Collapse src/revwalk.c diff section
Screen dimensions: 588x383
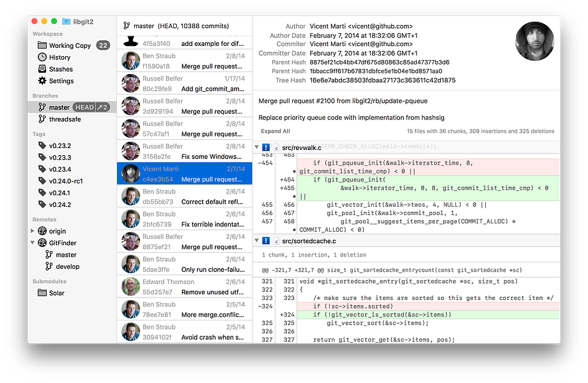tap(256, 147)
